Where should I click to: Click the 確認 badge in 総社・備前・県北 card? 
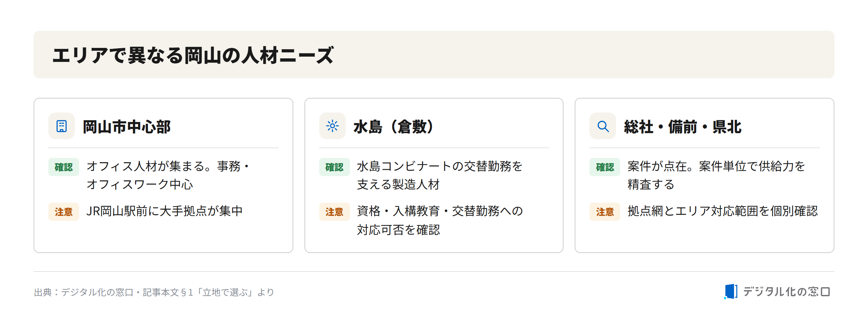click(605, 167)
